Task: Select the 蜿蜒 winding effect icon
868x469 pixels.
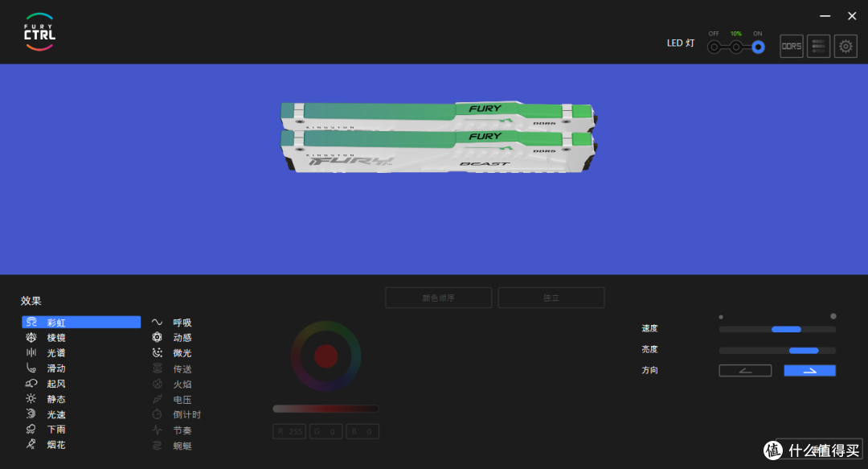Action: coord(158,445)
